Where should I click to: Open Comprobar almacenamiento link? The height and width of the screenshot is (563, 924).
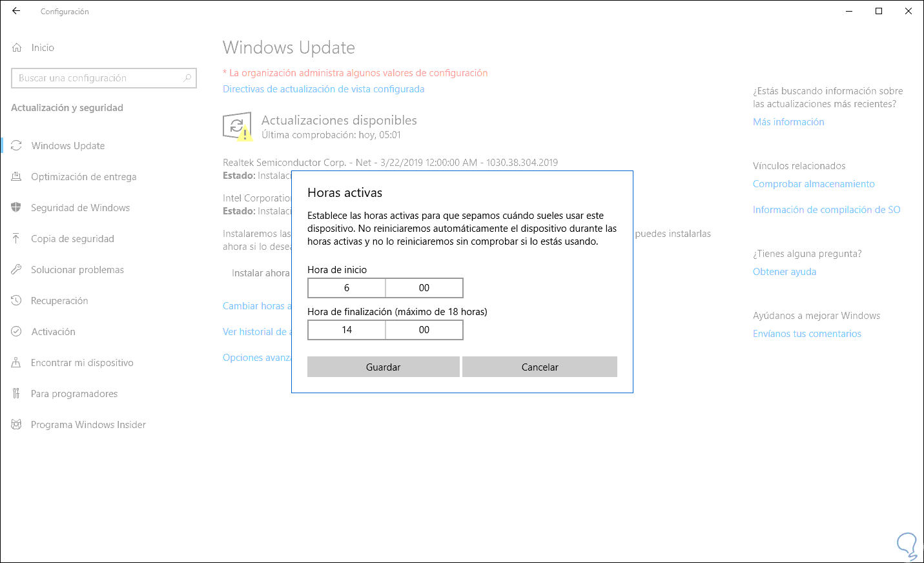[x=814, y=184]
